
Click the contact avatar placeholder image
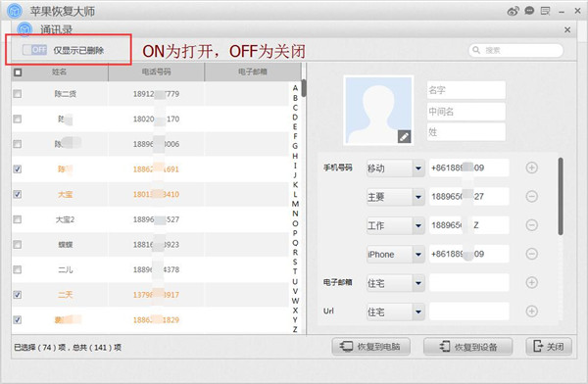pos(378,110)
